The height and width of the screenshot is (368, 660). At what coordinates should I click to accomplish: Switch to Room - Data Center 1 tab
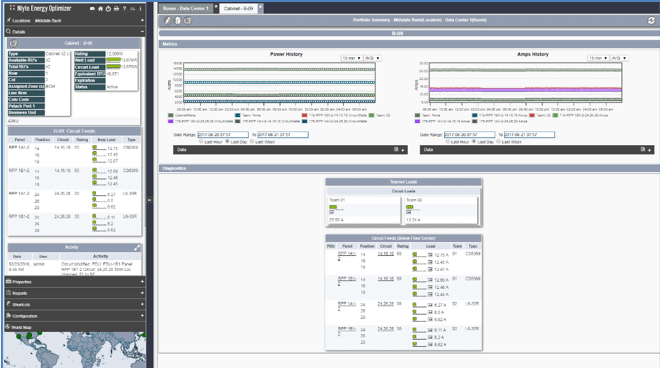coord(186,8)
